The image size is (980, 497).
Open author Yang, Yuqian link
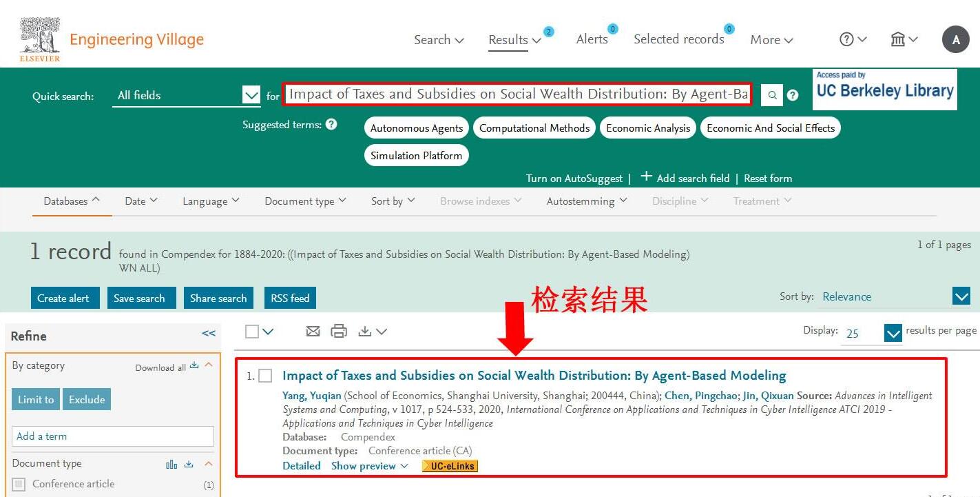(x=312, y=396)
